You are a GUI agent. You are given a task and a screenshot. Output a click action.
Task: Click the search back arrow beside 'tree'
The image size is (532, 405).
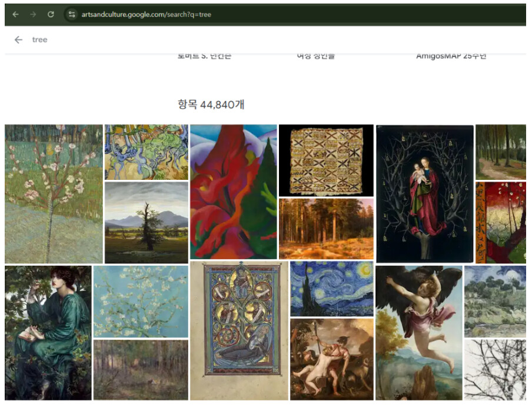[19, 39]
